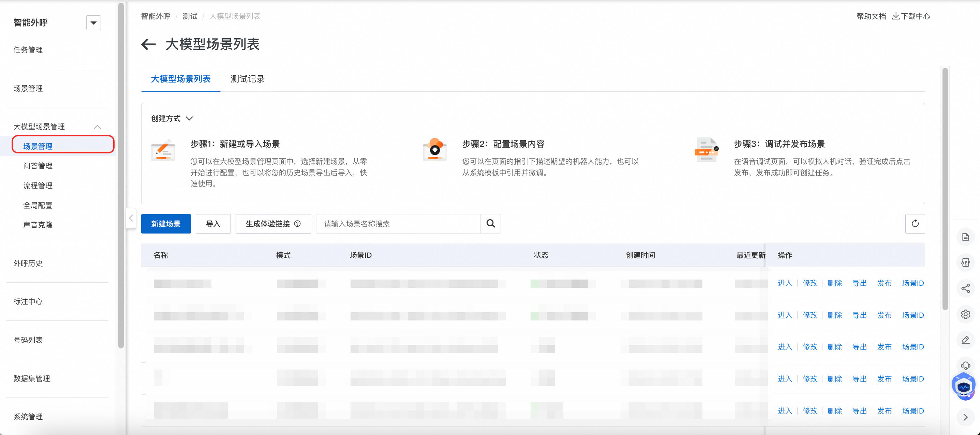Collapse the 创建方式 section
This screenshot has height=435, width=980.
coord(189,119)
